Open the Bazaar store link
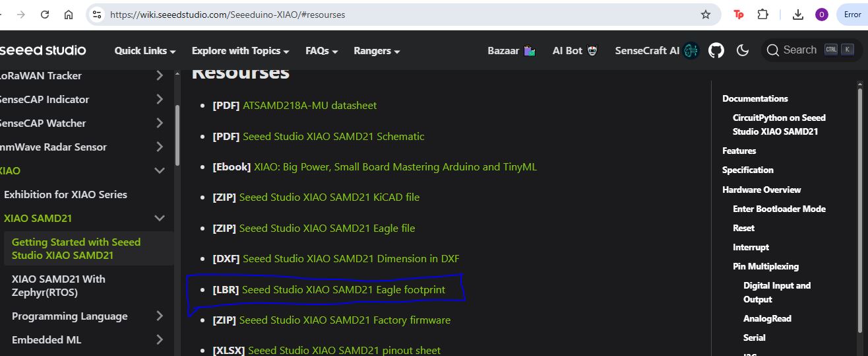 (x=511, y=50)
